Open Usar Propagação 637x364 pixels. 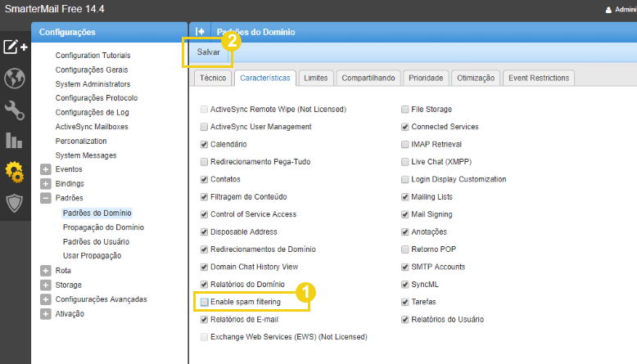[92, 256]
